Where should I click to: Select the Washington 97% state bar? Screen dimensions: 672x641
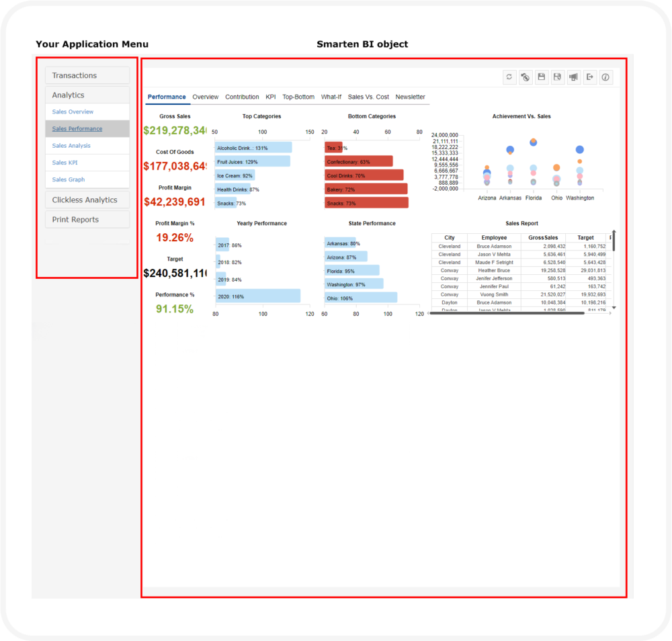354,284
